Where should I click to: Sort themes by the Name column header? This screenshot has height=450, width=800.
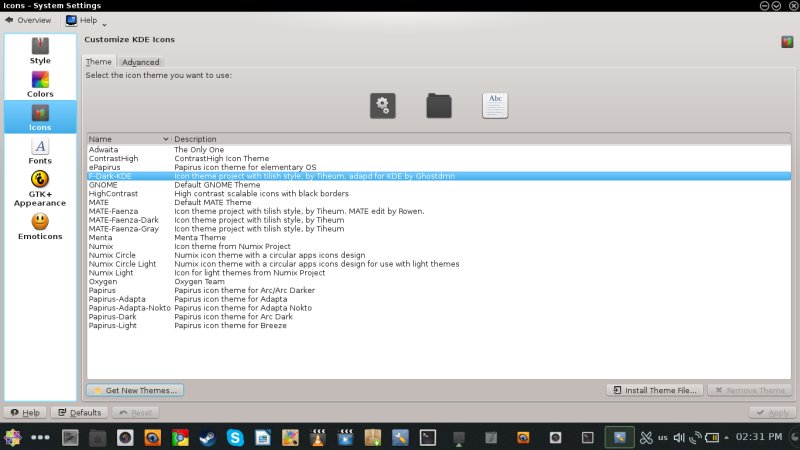coord(128,139)
